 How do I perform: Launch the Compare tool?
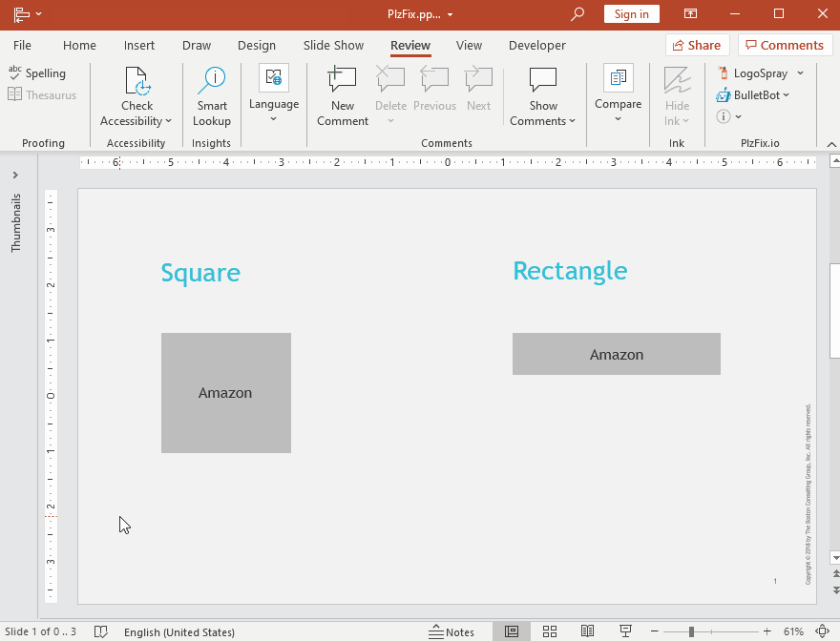pos(618,95)
